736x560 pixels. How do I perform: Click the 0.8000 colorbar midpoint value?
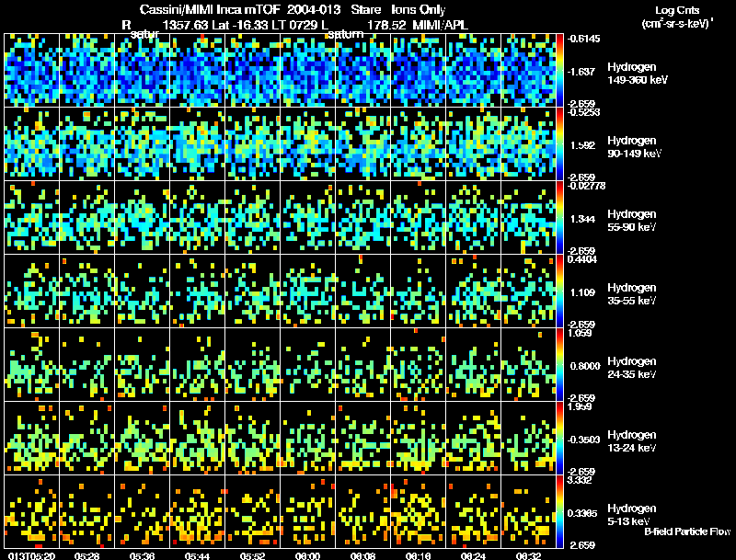point(585,366)
